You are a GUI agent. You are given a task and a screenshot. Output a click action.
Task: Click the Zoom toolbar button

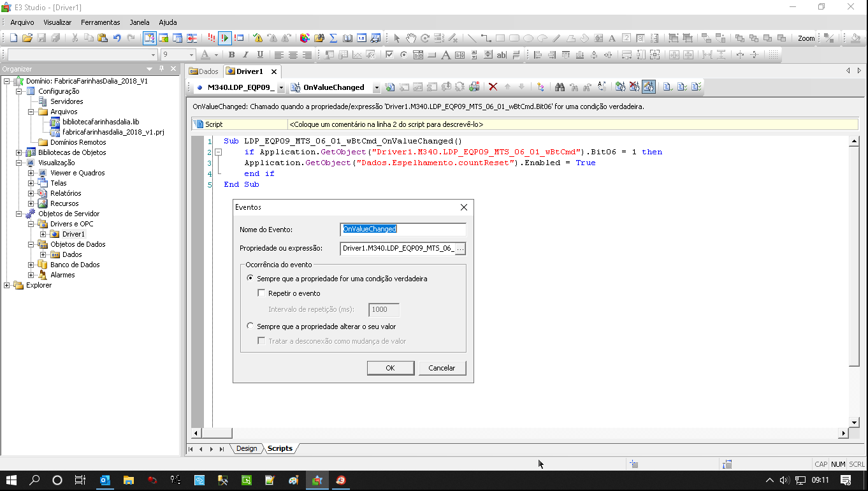806,38
